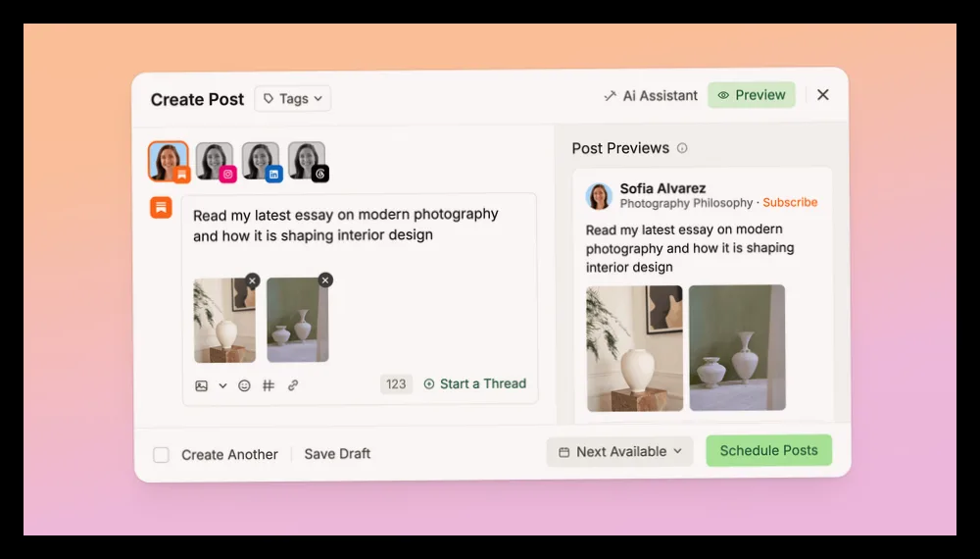Screen dimensions: 980x559
Task: Select the Threads account avatar
Action: [308, 161]
